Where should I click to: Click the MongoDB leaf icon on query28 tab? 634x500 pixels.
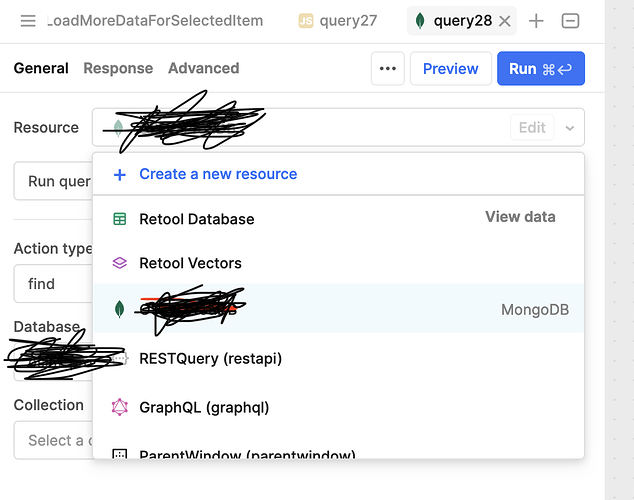pos(420,21)
